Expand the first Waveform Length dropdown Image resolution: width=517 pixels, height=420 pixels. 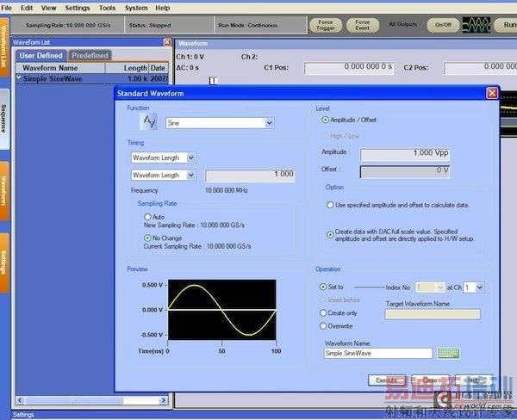tap(190, 157)
